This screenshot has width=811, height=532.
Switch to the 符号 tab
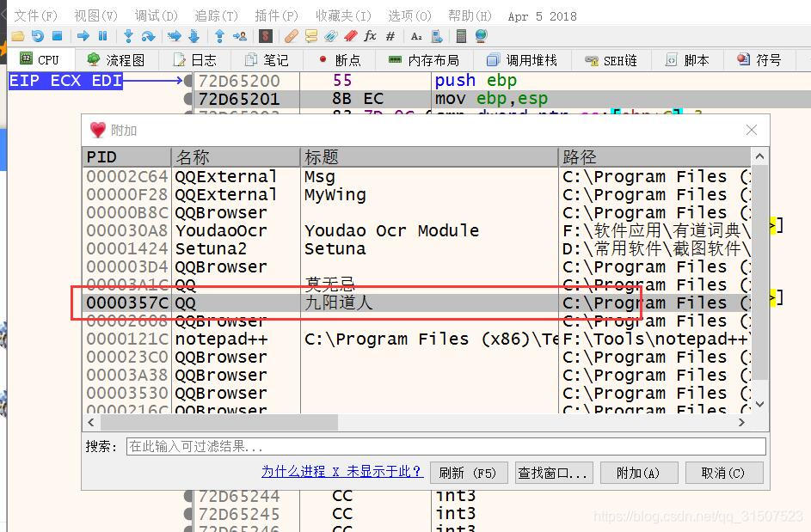pyautogui.click(x=759, y=60)
